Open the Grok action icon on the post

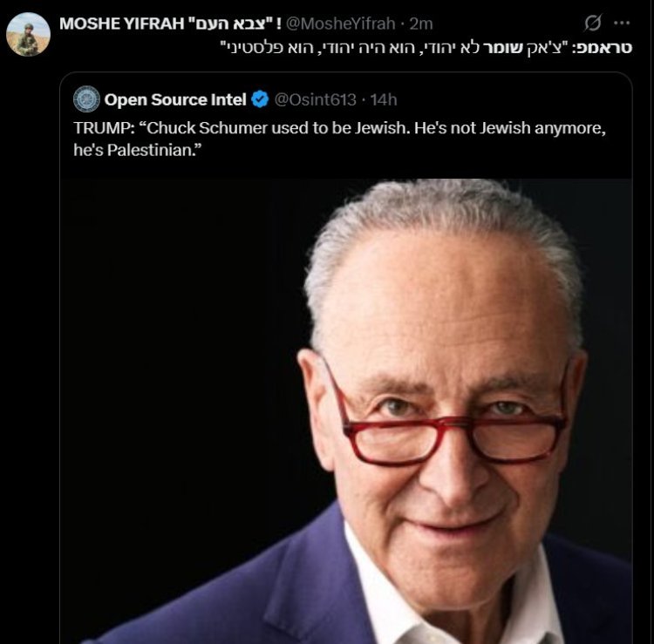593,23
